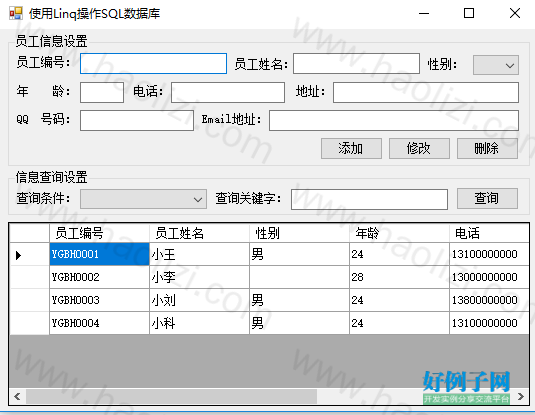Image resolution: width=535 pixels, height=415 pixels.
Task: Click the 地址 text field
Action: coord(425,92)
